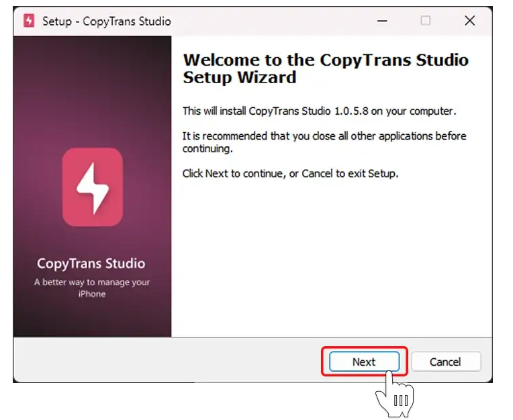513x420 pixels.
Task: Click the Next button to continue setup
Action: [364, 362]
